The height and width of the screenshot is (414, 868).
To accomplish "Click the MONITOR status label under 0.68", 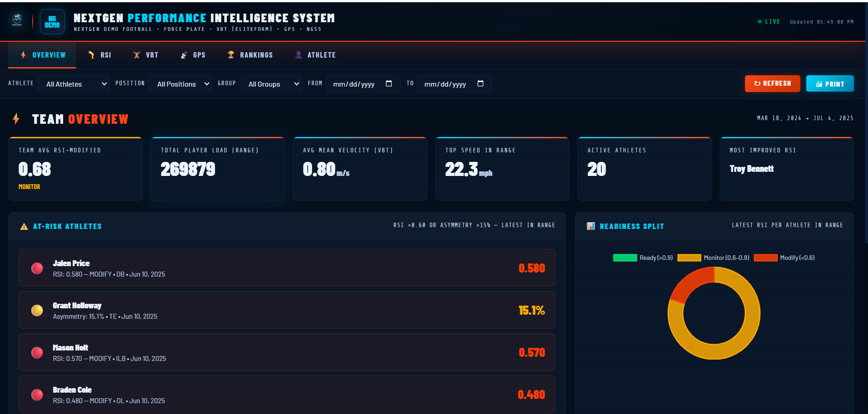I will tap(29, 187).
